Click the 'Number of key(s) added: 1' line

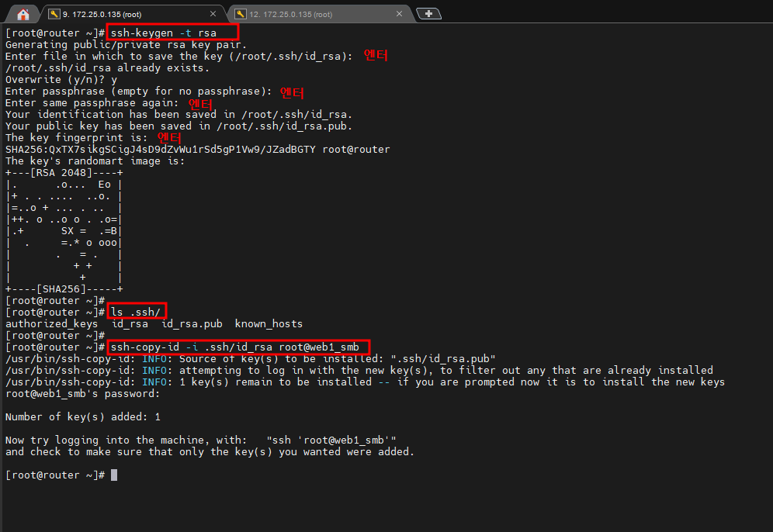(83, 417)
